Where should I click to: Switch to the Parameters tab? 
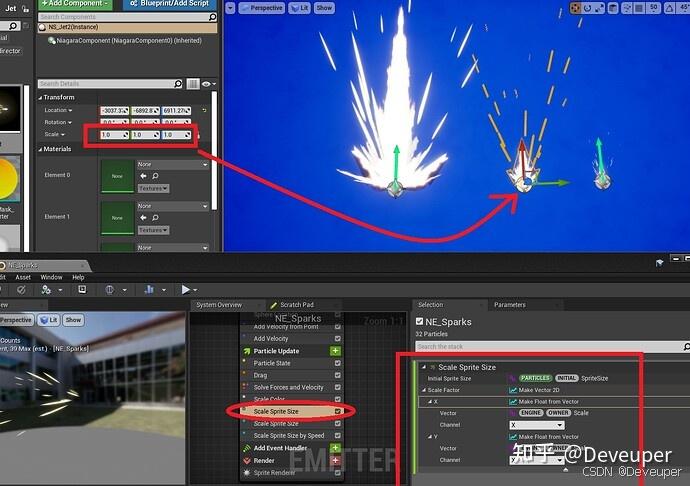click(x=510, y=305)
